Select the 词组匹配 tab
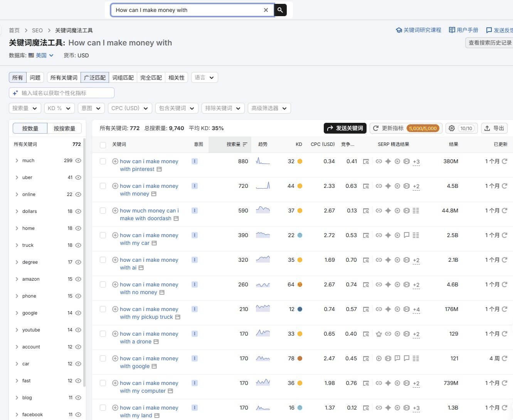The height and width of the screenshot is (420, 513). coord(123,77)
